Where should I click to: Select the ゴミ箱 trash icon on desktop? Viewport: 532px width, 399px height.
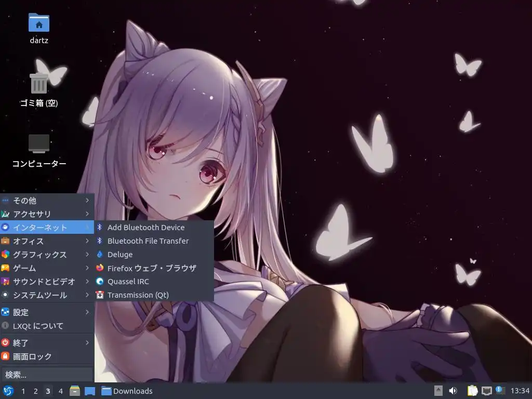(38, 83)
